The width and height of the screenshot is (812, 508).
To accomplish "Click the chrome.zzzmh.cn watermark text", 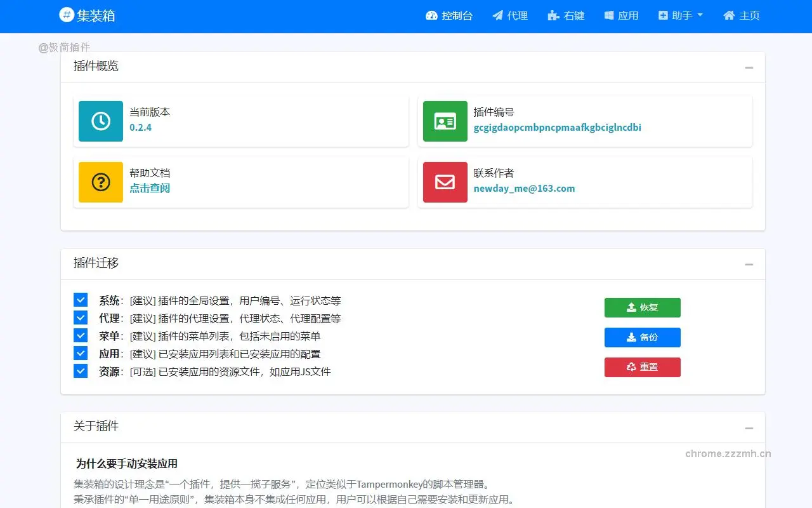I will click(x=726, y=453).
